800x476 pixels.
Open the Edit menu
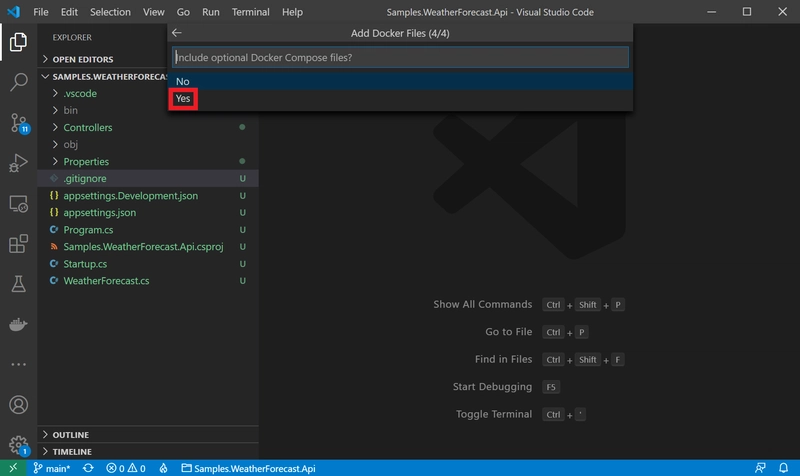coord(69,12)
